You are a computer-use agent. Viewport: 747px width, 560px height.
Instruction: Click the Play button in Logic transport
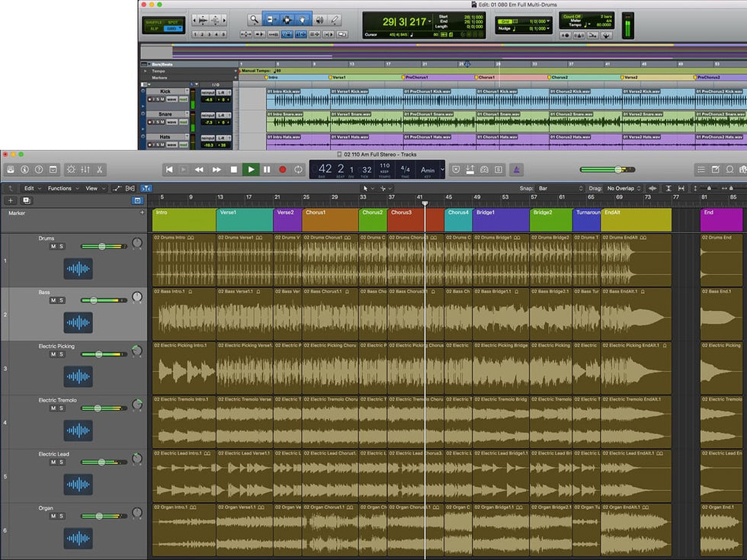click(x=251, y=169)
